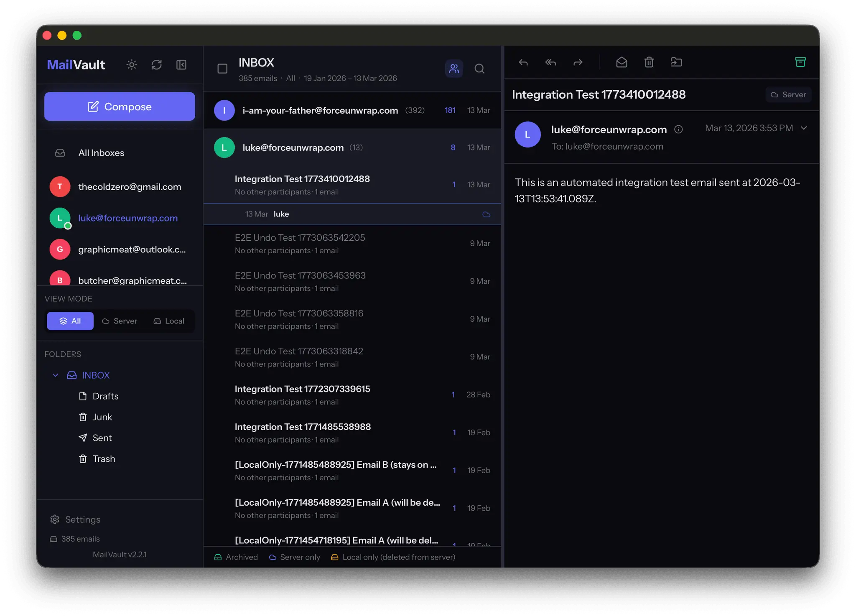Click the Archived legend item
The height and width of the screenshot is (616, 856).
[236, 557]
